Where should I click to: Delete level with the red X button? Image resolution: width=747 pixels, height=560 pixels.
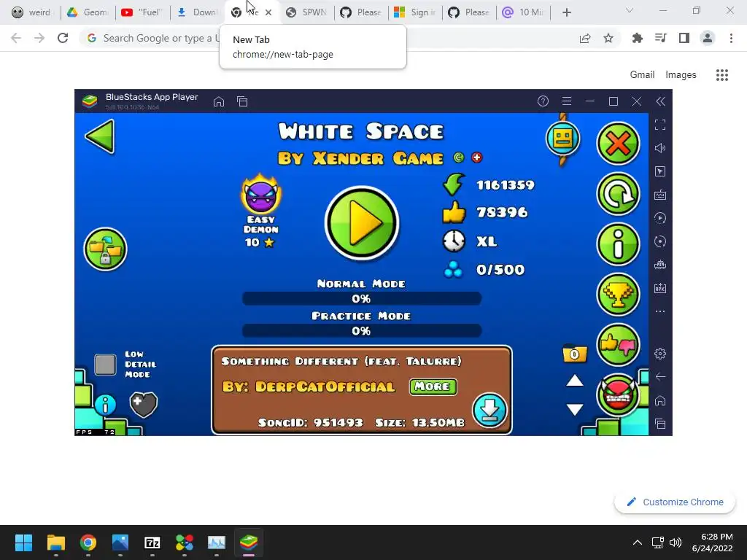point(618,144)
